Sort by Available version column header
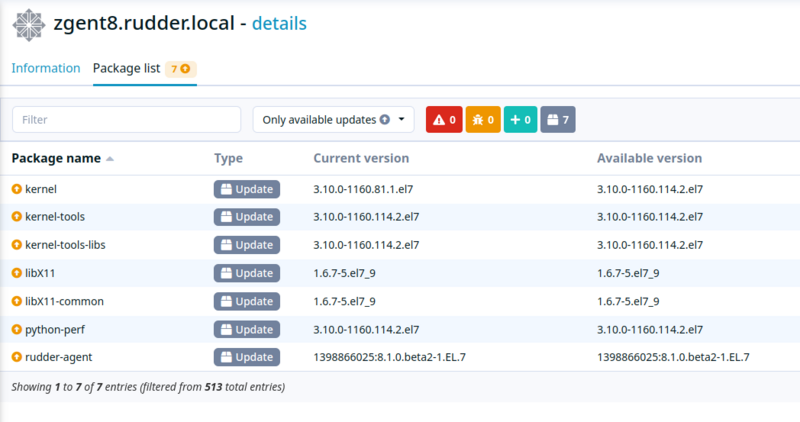Image resolution: width=800 pixels, height=422 pixels. 649,158
